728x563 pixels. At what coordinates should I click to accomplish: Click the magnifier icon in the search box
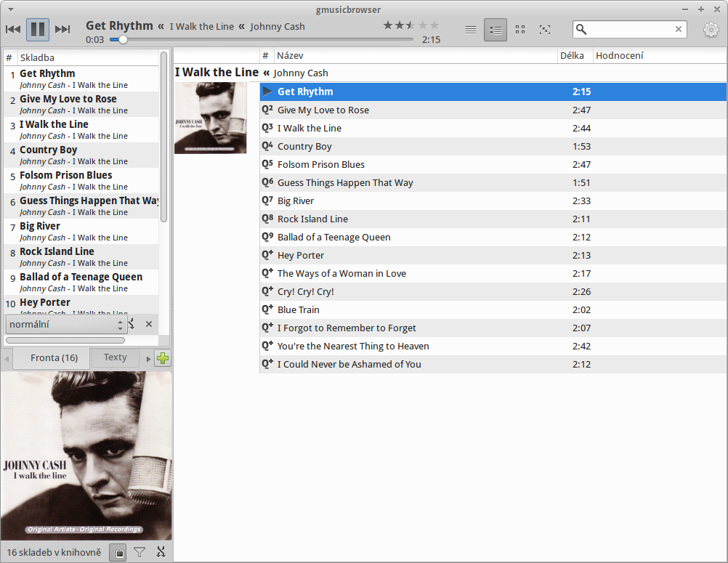[x=581, y=29]
